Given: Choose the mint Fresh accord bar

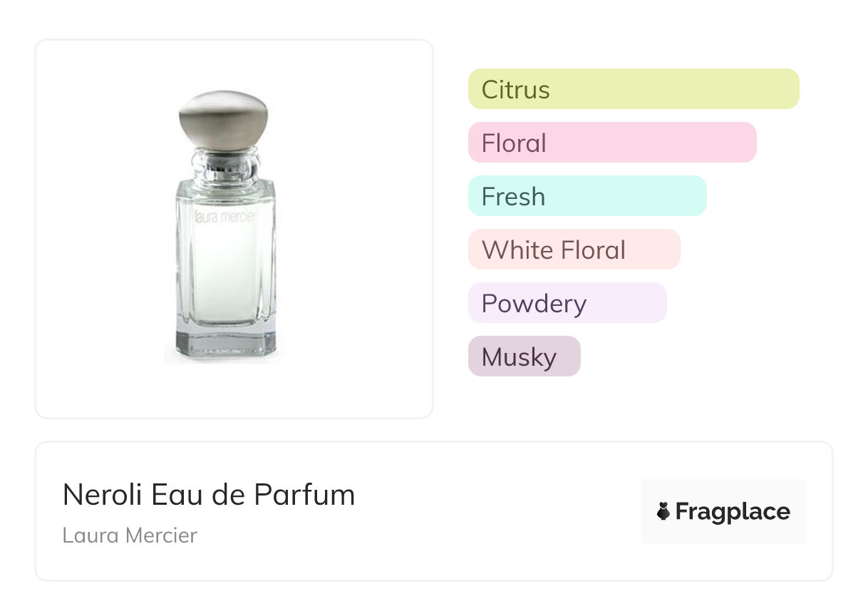Looking at the screenshot, I should (587, 196).
